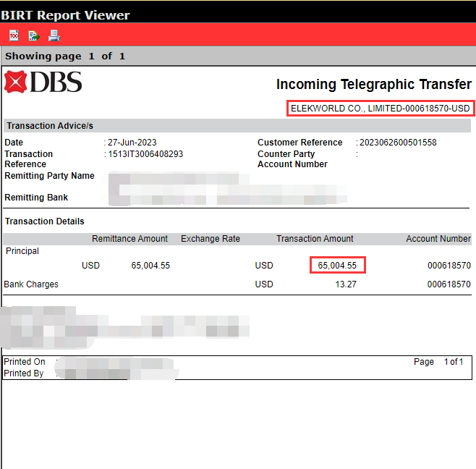Click the Remittance Amount column header

[129, 239]
